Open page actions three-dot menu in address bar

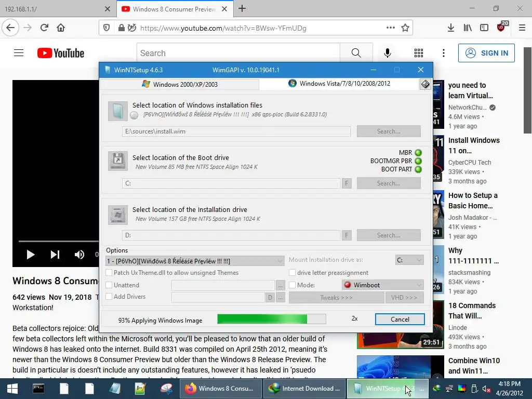(x=391, y=28)
